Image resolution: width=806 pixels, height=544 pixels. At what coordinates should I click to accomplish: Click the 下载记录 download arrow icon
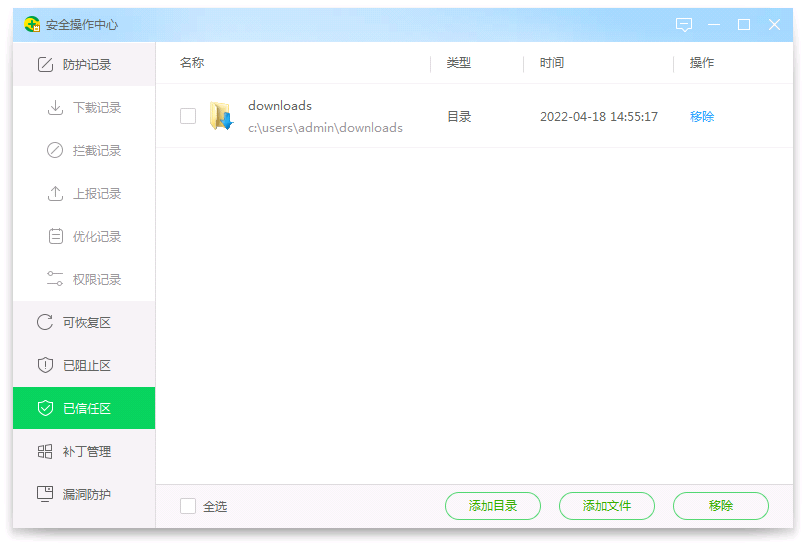pyautogui.click(x=55, y=107)
